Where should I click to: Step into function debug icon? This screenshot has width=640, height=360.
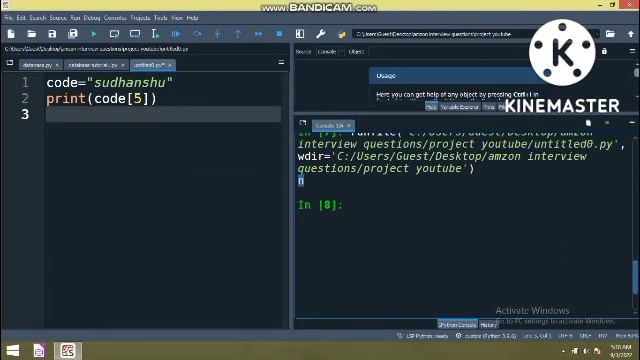click(x=218, y=34)
